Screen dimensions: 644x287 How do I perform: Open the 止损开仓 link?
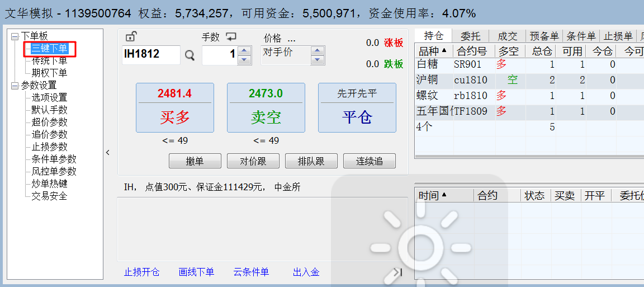(141, 272)
